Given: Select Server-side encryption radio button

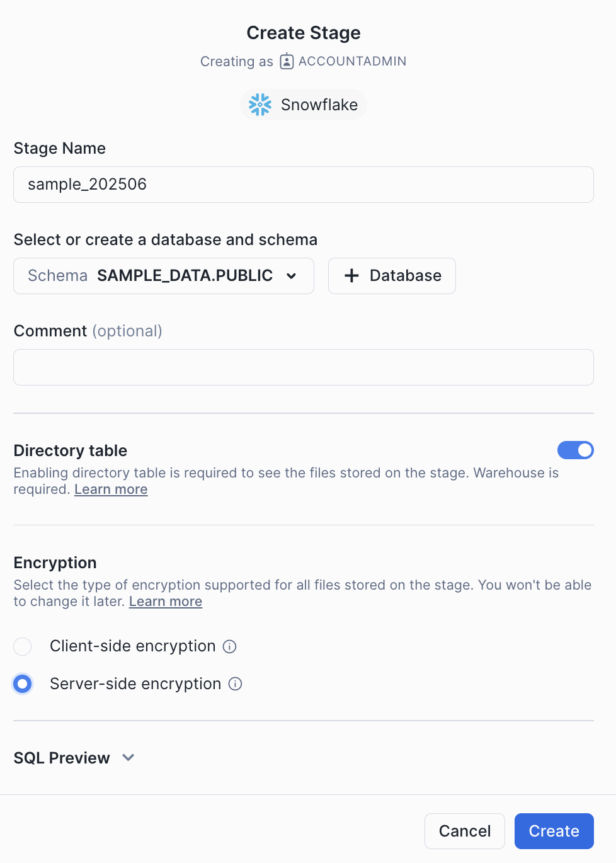Looking at the screenshot, I should coord(23,683).
